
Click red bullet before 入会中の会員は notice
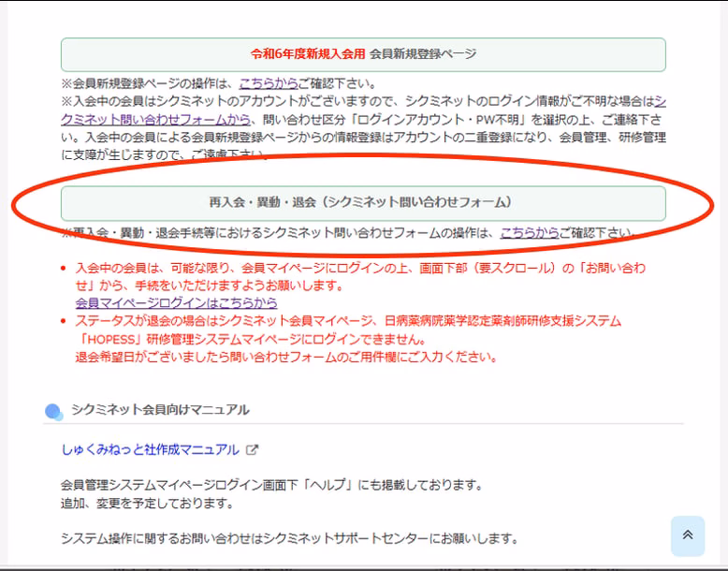point(62,268)
